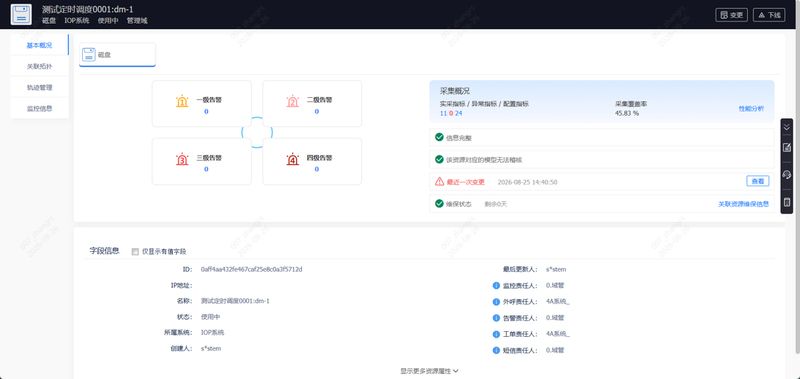Screen dimensions: 800x379
Task: Click the level-1 alarm bell icon
Action: 182,102
